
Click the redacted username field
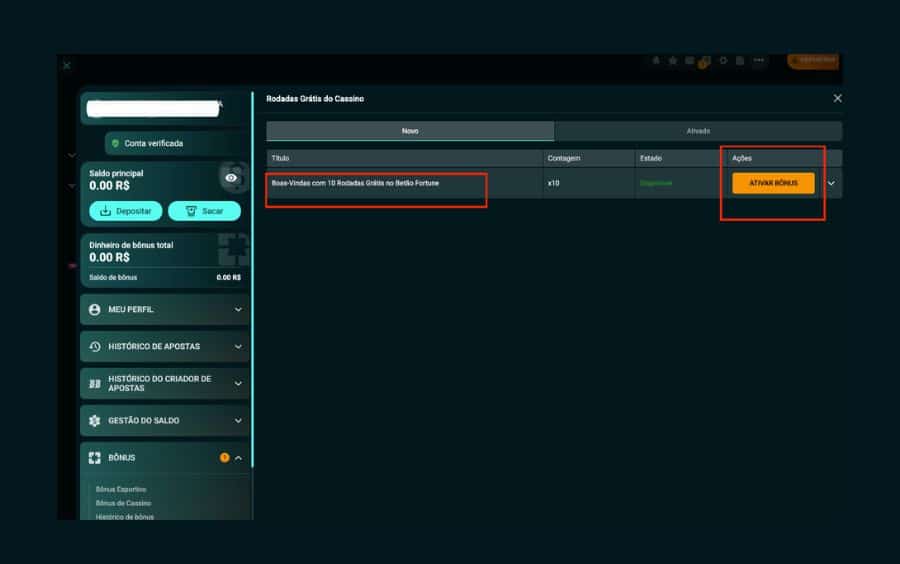153,108
